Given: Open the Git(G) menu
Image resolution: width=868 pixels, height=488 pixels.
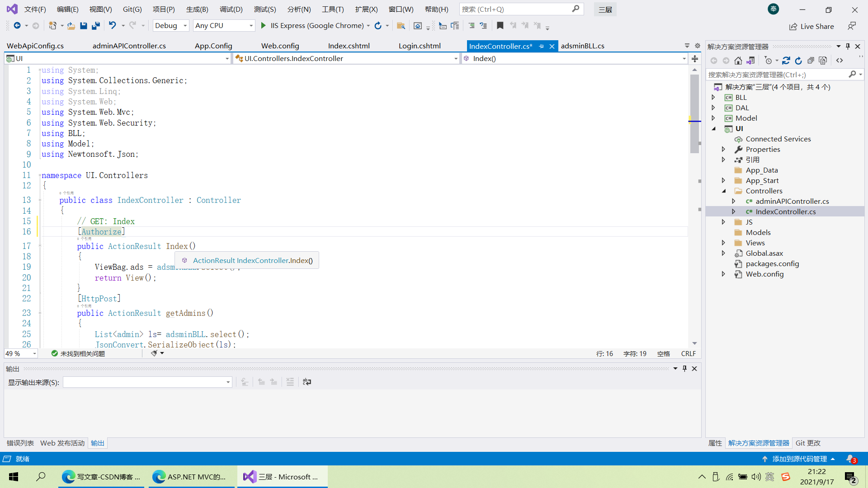Looking at the screenshot, I should [133, 9].
